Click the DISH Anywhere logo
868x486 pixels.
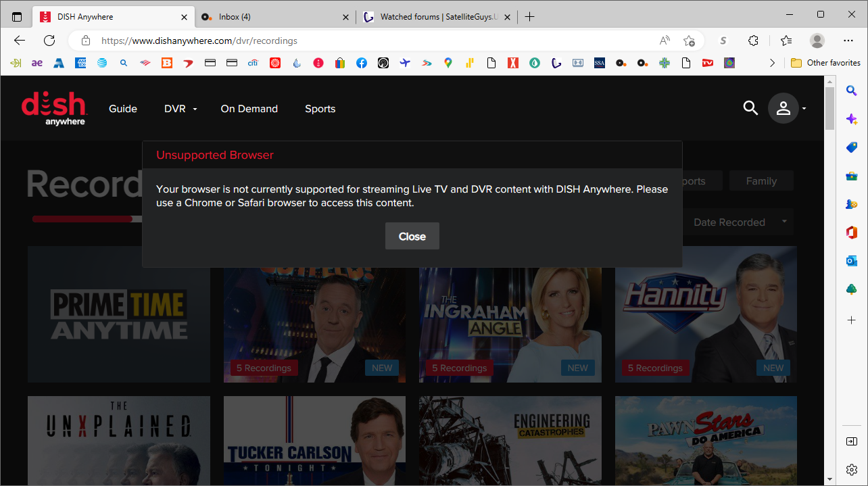[54, 109]
